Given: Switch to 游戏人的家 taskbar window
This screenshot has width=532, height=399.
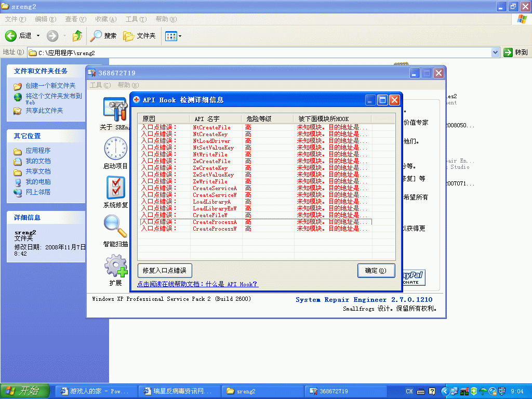Looking at the screenshot, I should coord(96,391).
